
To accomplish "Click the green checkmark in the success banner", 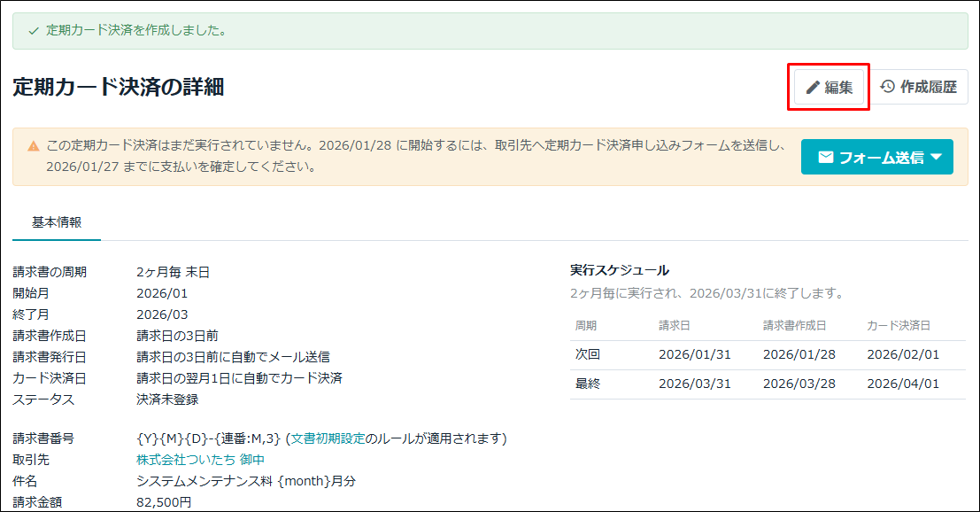I will pos(34,31).
